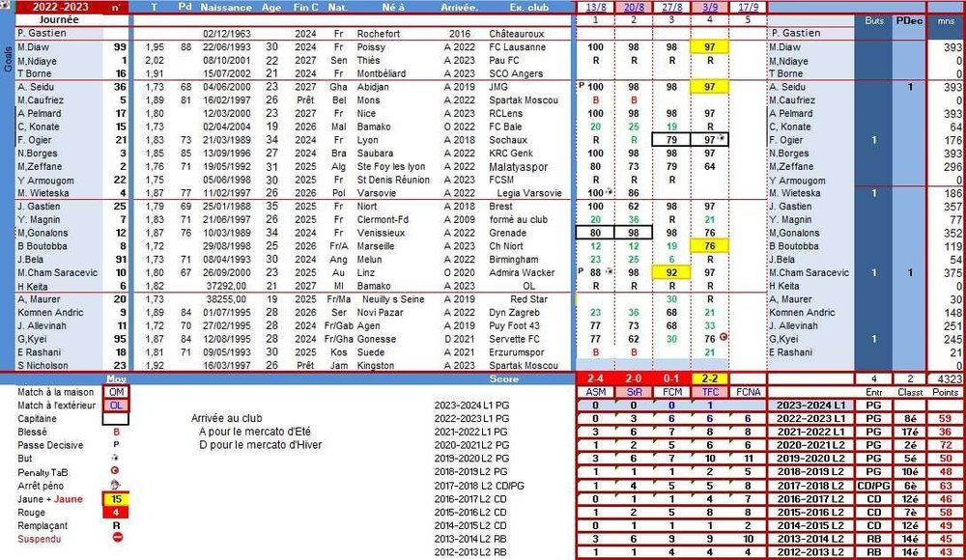The image size is (966, 560).
Task: Click the Admira Wacker ex-club cell
Action: 522,272
